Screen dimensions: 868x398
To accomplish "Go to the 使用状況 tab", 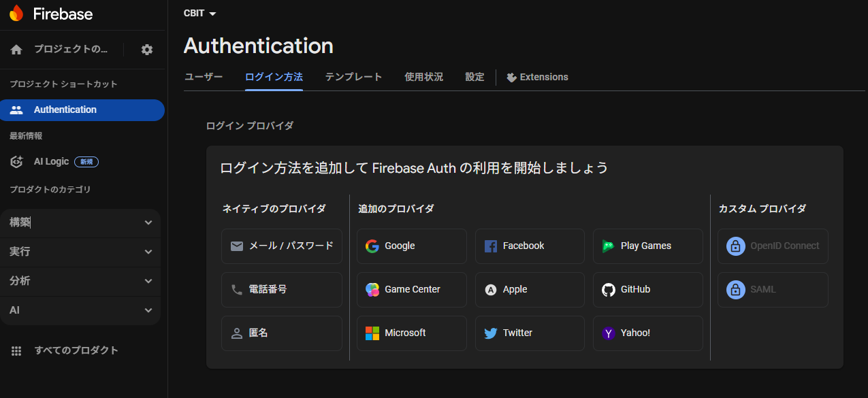I will pos(423,78).
